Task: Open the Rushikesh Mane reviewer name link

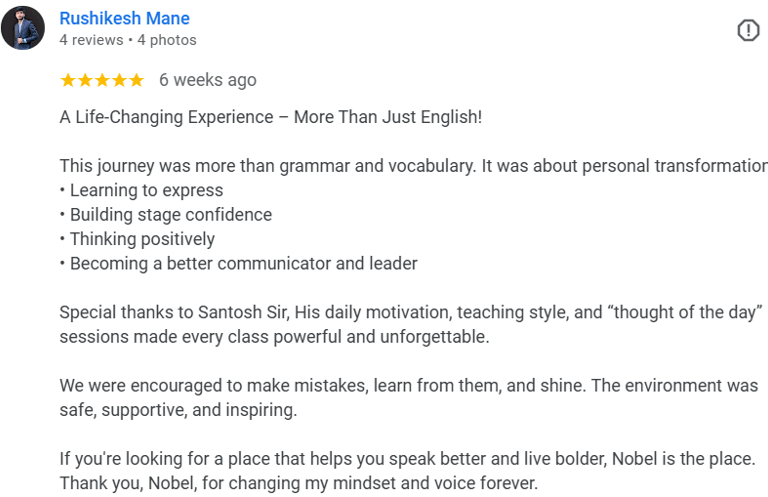Action: tap(125, 18)
